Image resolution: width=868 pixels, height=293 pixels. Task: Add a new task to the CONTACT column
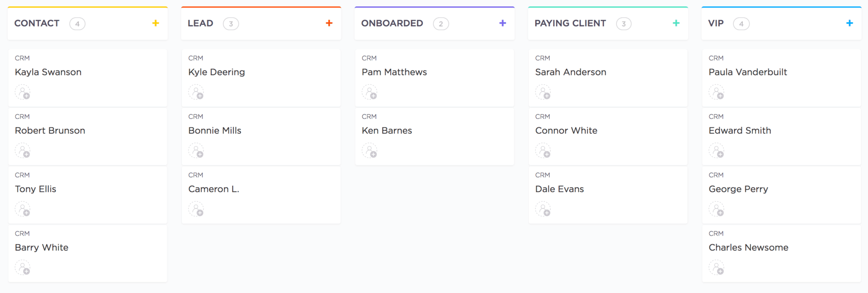point(156,23)
